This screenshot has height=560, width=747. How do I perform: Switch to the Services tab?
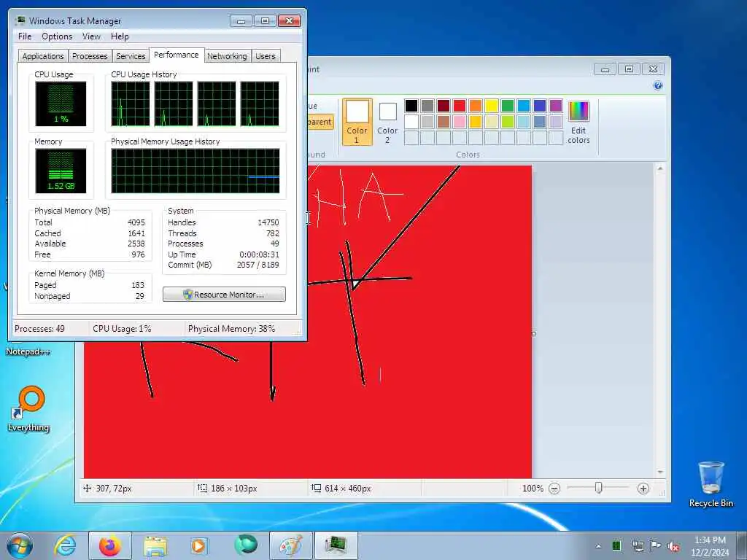point(131,55)
